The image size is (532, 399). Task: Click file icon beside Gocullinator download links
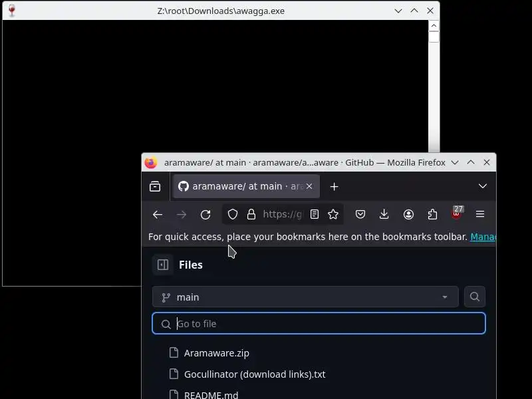point(174,374)
